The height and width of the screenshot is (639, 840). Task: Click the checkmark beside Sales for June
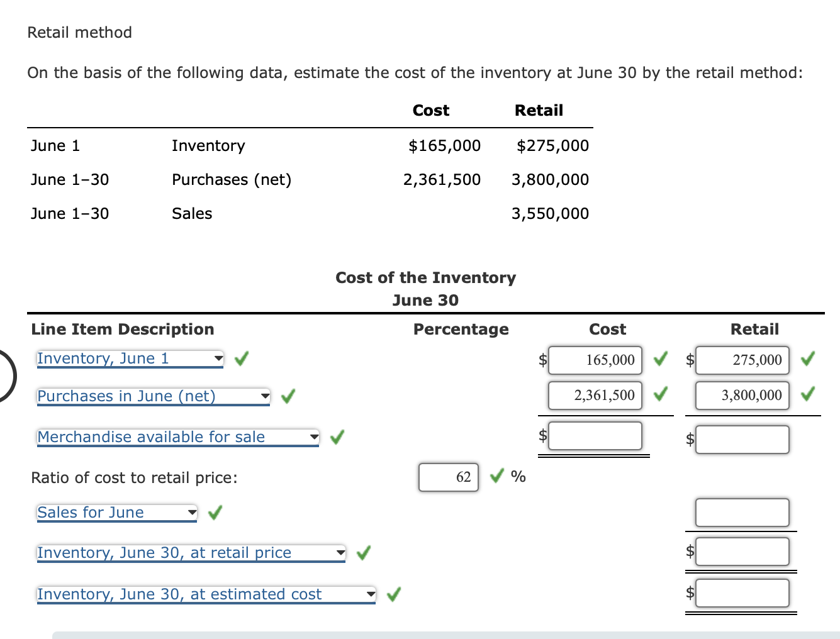pyautogui.click(x=215, y=513)
